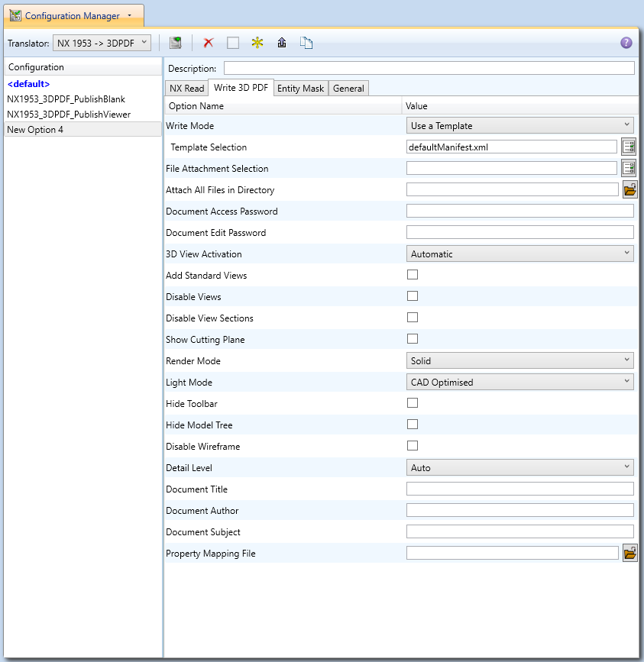Screen dimensions: 644x662
Task: Browse folder for Property Mapping File
Action: coord(629,553)
